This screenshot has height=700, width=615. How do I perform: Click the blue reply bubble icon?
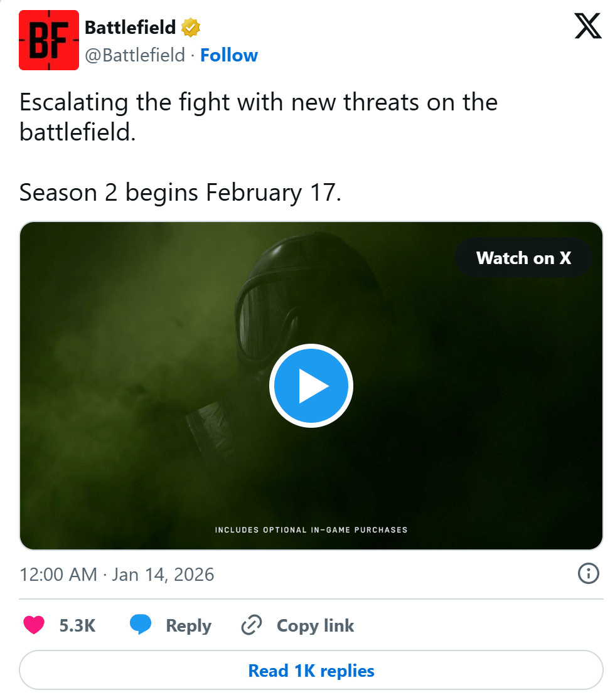click(x=140, y=625)
